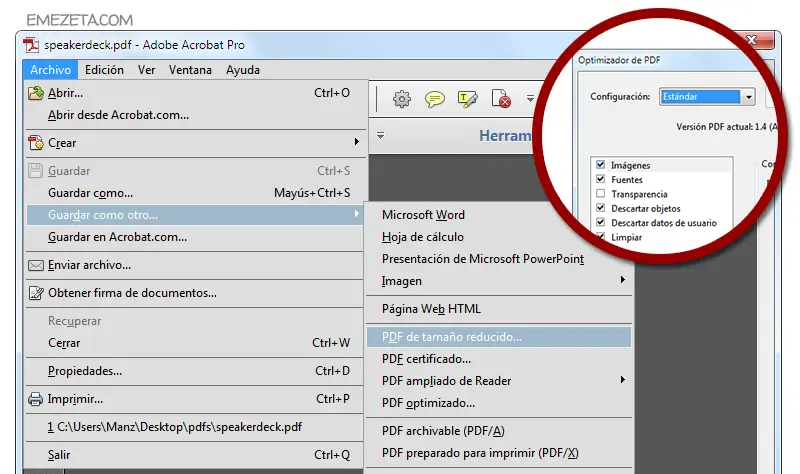This screenshot has width=800, height=474.
Task: Click the yellow sticky note comment icon
Action: point(435,99)
